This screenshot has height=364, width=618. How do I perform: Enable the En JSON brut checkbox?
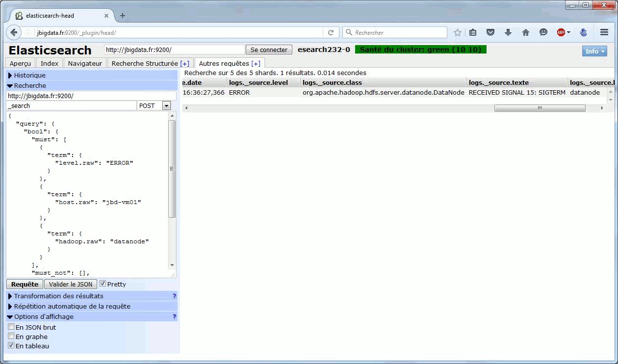click(11, 327)
